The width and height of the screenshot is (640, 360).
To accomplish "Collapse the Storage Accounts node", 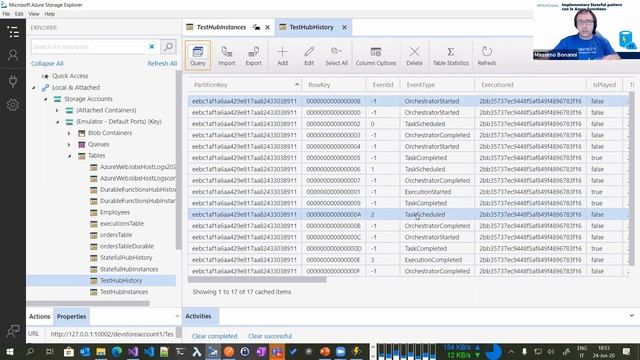I will coord(46,99).
